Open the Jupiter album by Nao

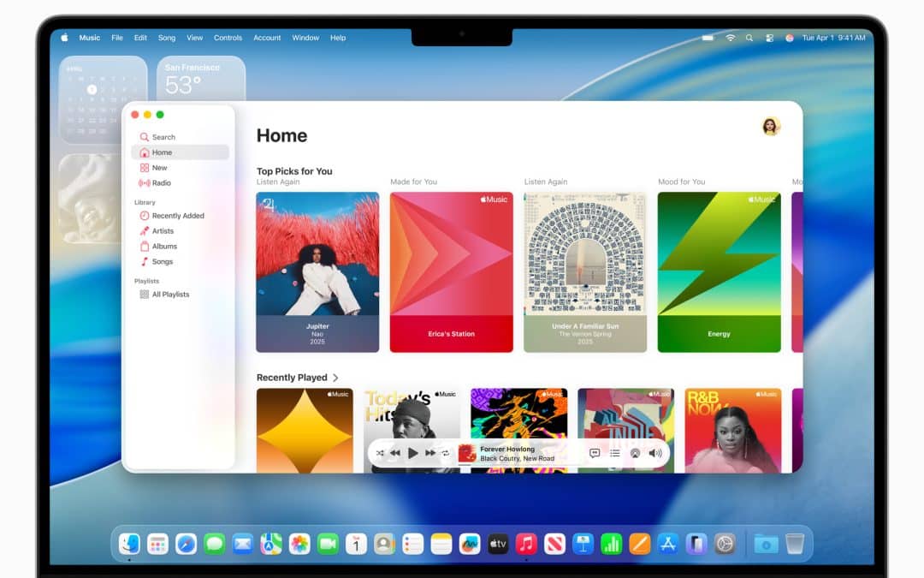317,272
